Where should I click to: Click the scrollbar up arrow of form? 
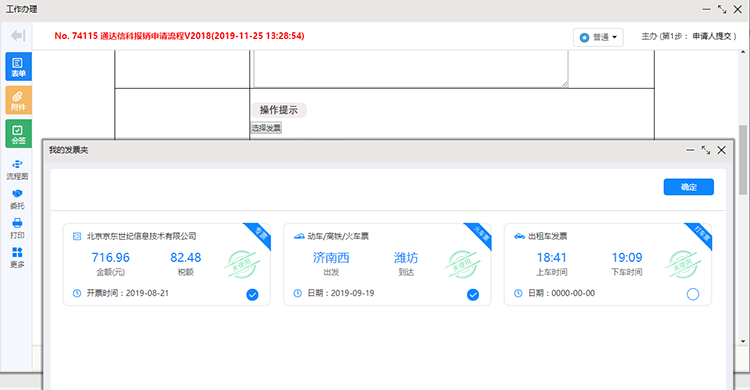(x=743, y=52)
